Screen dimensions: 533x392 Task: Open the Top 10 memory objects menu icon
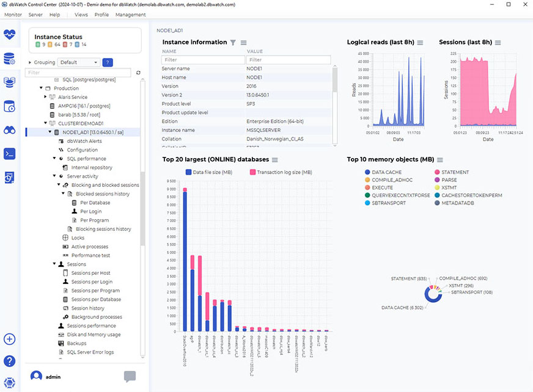(x=440, y=159)
